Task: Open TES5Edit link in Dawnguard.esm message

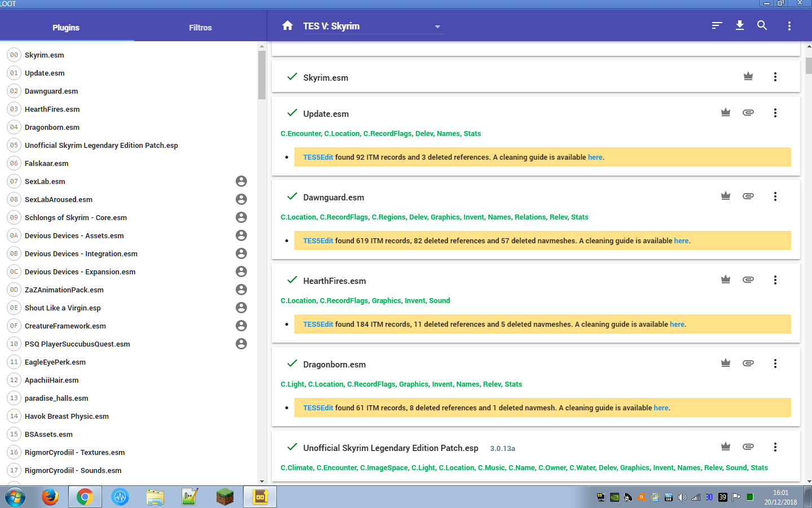Action: [x=318, y=241]
